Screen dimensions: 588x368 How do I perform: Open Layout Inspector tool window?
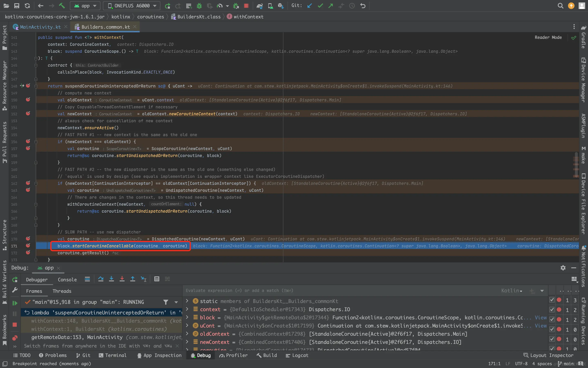(x=548, y=355)
